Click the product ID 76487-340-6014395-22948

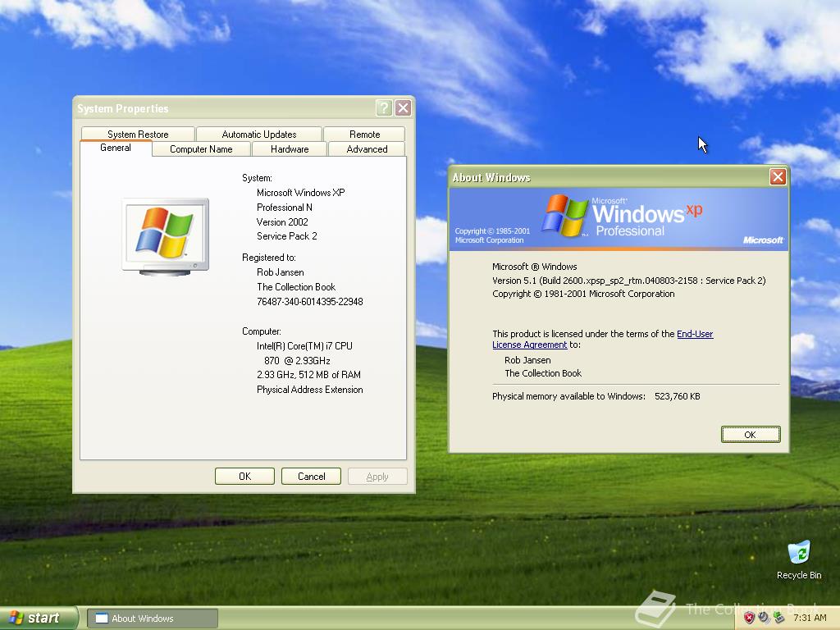point(309,302)
